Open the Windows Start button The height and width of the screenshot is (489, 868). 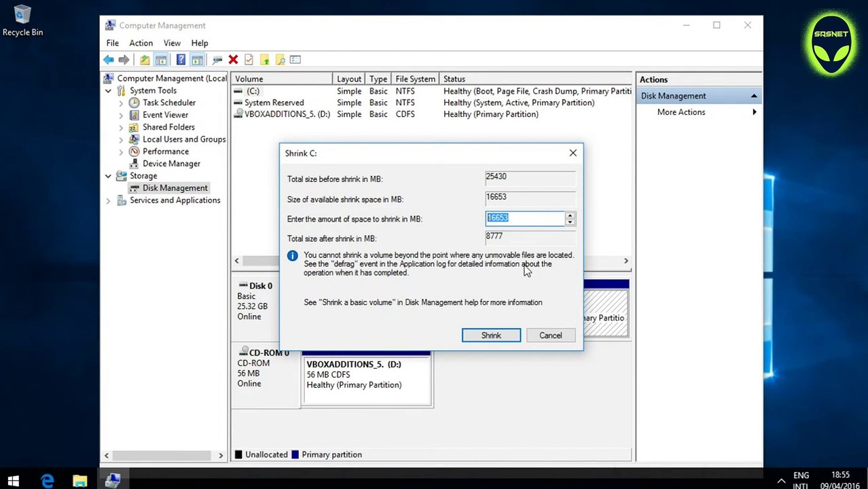tap(13, 481)
